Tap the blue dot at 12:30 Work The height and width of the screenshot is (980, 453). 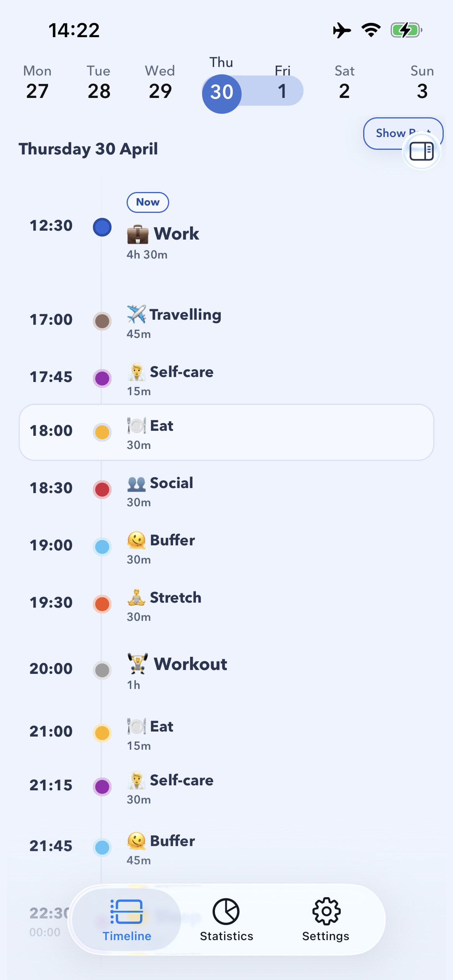[x=102, y=227]
